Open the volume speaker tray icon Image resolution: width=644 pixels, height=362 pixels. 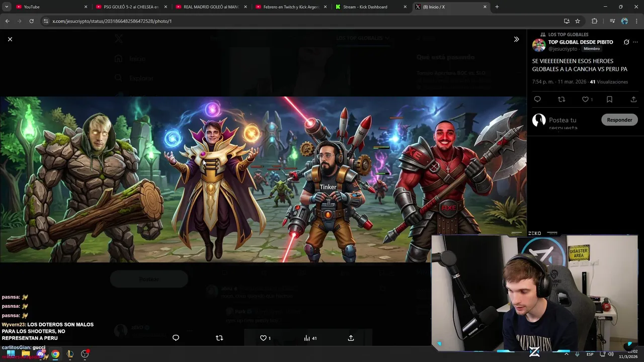click(x=611, y=354)
